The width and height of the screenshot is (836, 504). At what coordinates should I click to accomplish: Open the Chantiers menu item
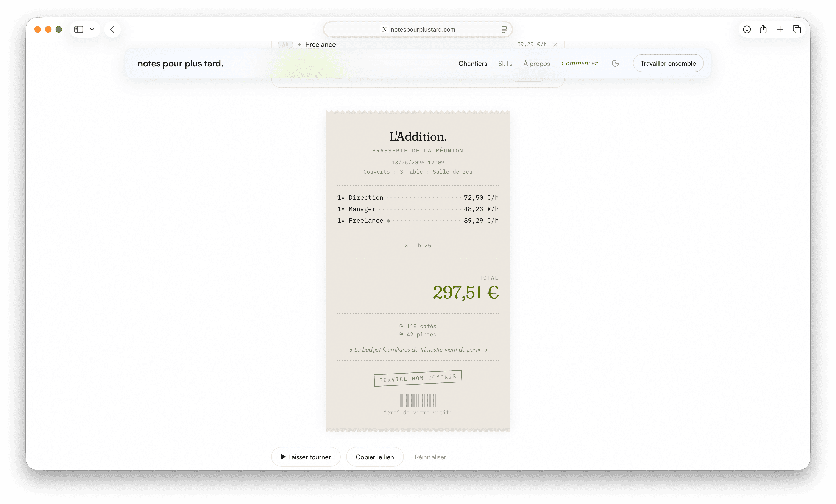point(473,64)
